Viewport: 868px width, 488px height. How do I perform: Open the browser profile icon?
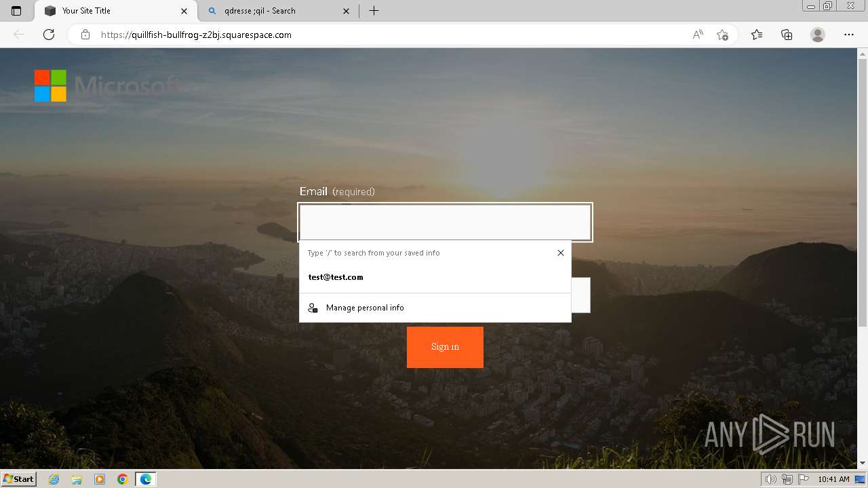(818, 35)
